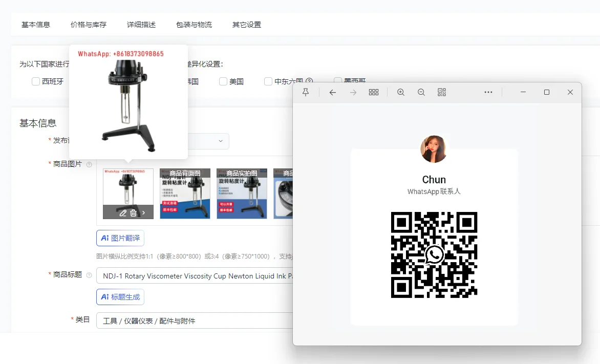Open thumbnail grid view in viewer
This screenshot has height=364, width=600.
click(374, 92)
